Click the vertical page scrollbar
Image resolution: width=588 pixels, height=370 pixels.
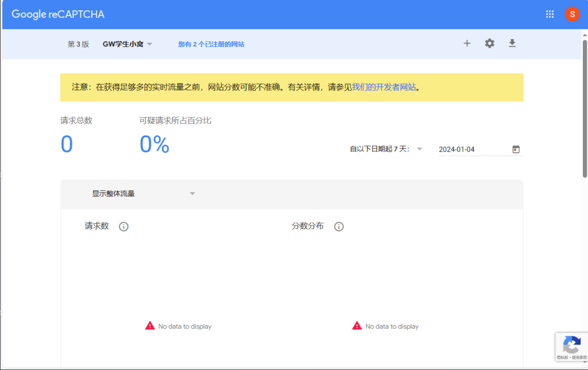click(x=585, y=108)
